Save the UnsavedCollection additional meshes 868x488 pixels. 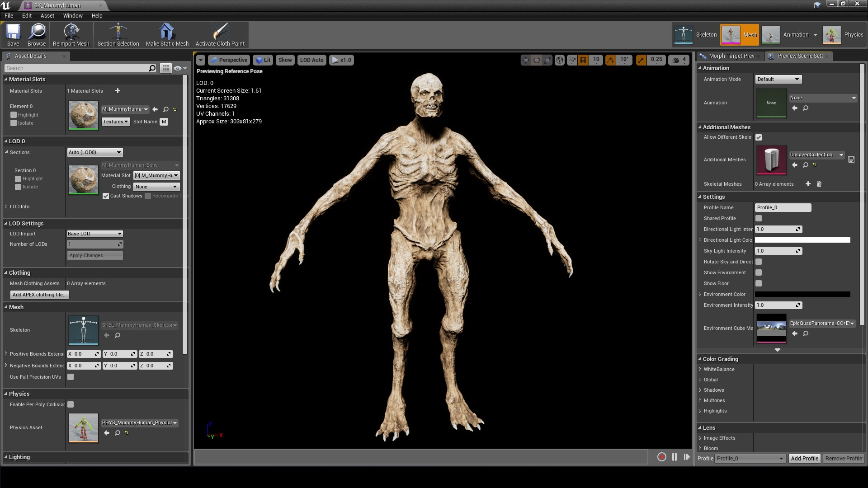tap(851, 160)
